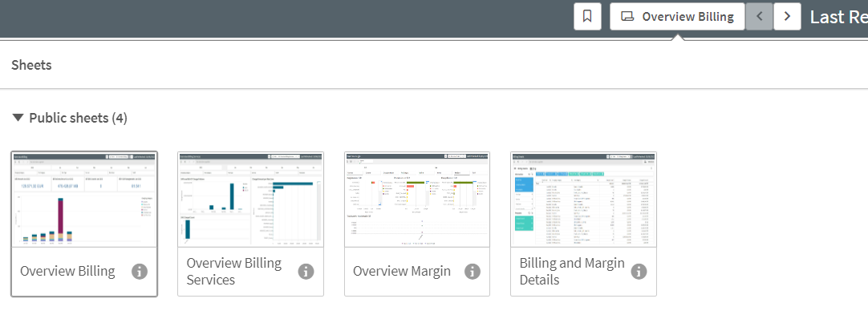Close the Overview Billing sheet selector dropdown
The image size is (868, 335).
[x=678, y=16]
